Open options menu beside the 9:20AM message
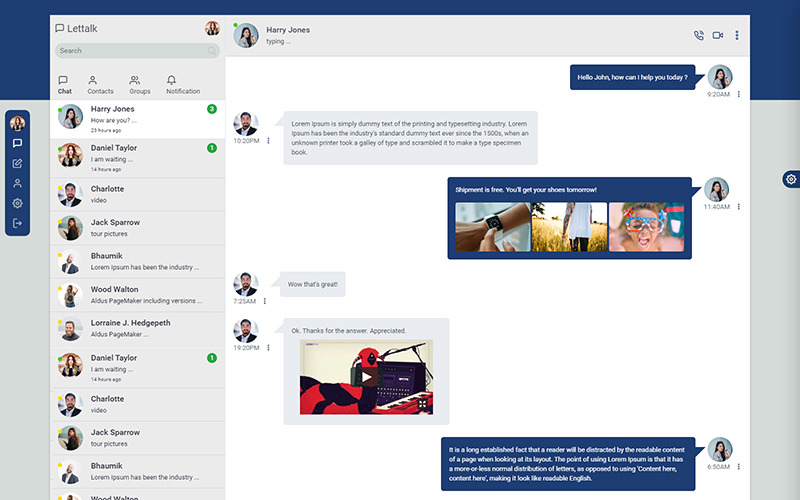The height and width of the screenshot is (500, 800). (739, 94)
